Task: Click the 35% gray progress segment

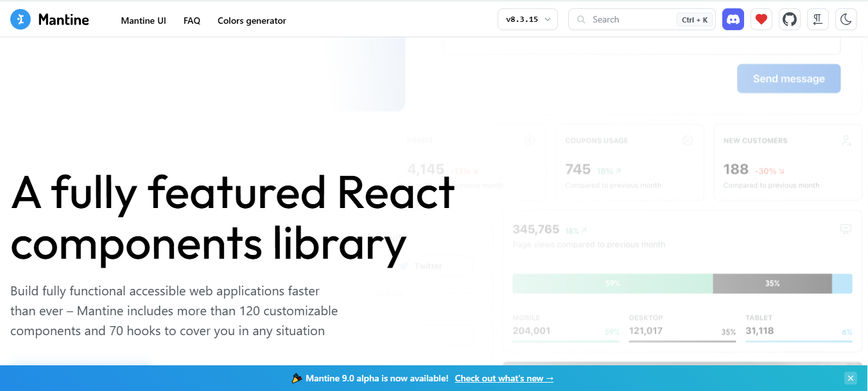Action: (x=772, y=283)
